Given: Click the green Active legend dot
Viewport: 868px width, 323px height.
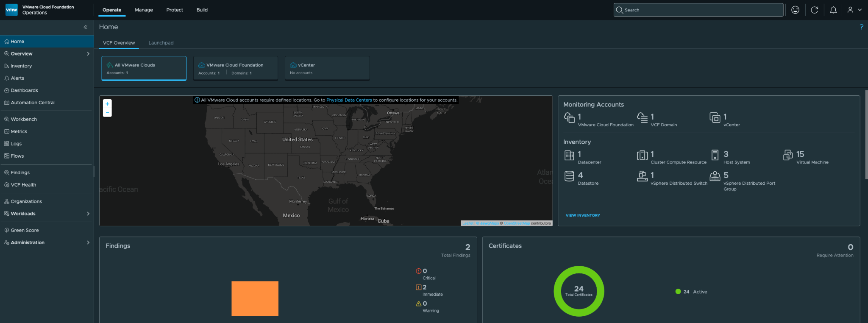Looking at the screenshot, I should (678, 292).
